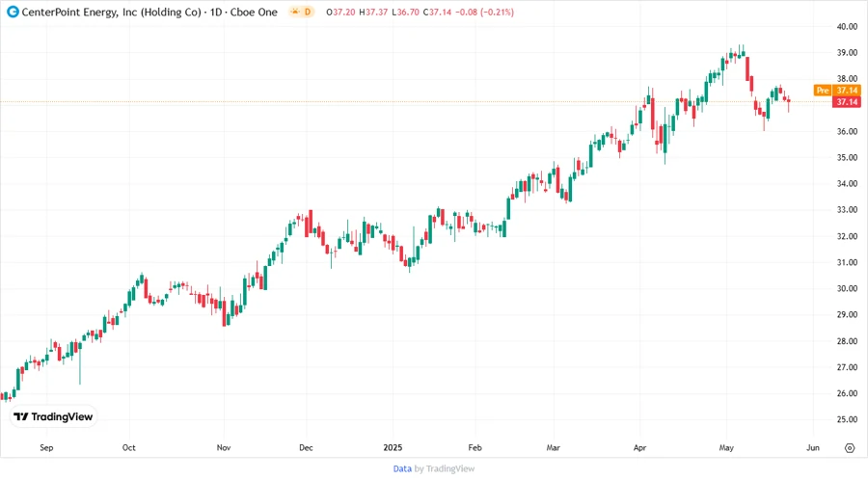Open the Data link below chart

(x=402, y=469)
